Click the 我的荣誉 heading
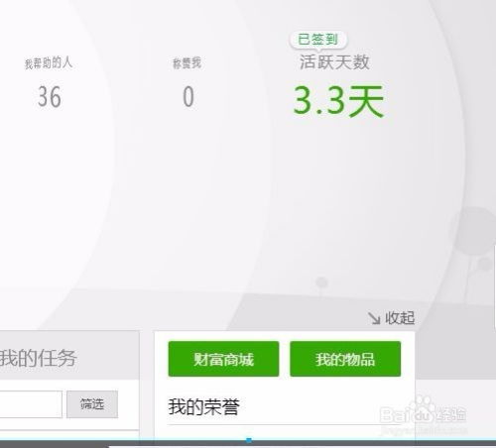 [203, 406]
